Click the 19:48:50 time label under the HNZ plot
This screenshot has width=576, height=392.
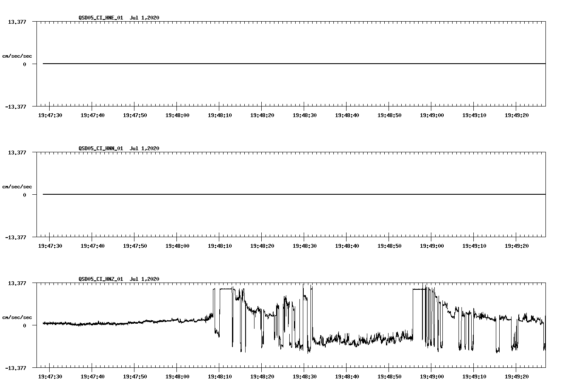click(389, 377)
